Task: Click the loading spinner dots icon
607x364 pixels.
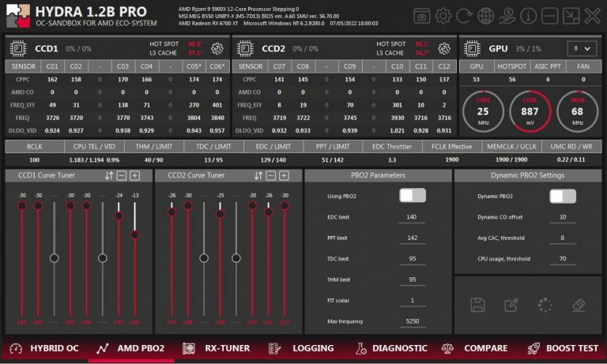Action: pos(545,306)
